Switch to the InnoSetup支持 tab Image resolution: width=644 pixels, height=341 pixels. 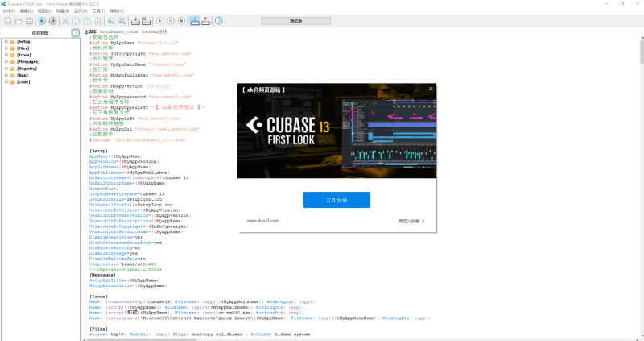coord(155,31)
